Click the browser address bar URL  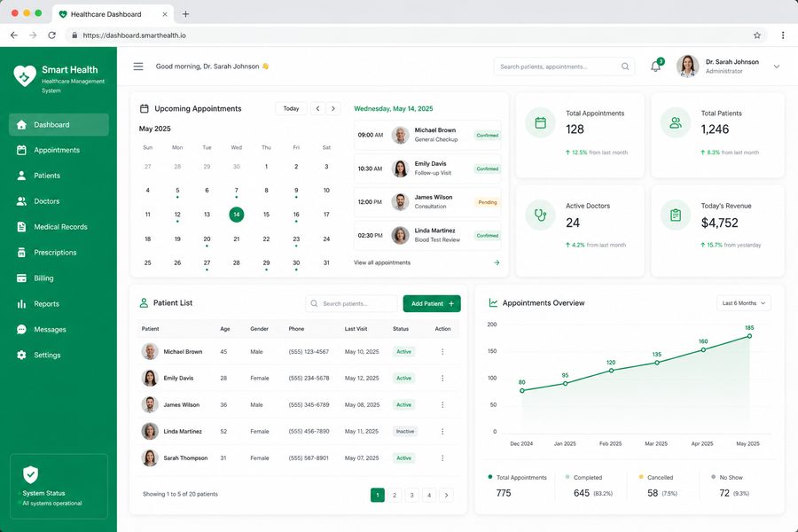[x=135, y=35]
